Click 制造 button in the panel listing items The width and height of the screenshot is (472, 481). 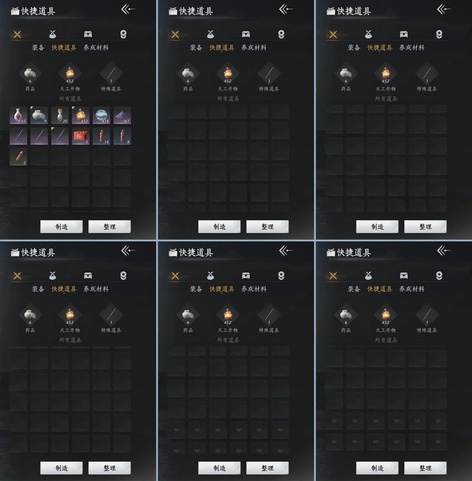(61, 227)
